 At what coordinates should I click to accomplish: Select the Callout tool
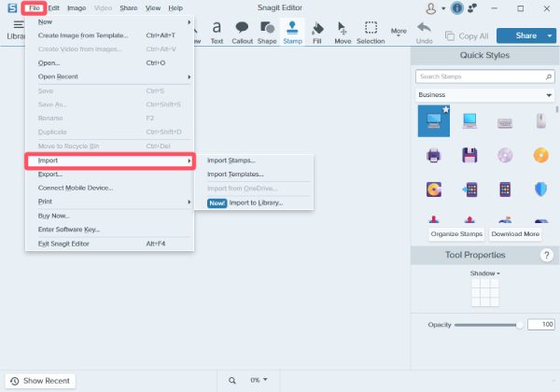pos(242,32)
